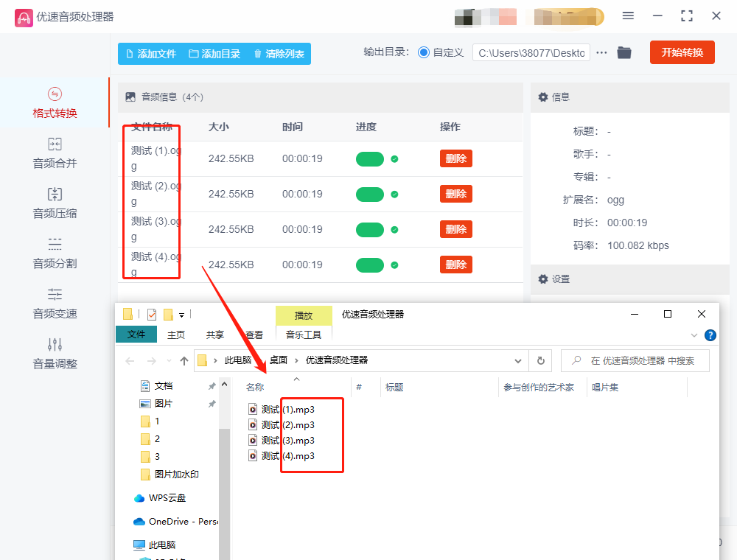Open OneDrive - Personal in navigation pane
737x560 pixels.
pos(176,522)
